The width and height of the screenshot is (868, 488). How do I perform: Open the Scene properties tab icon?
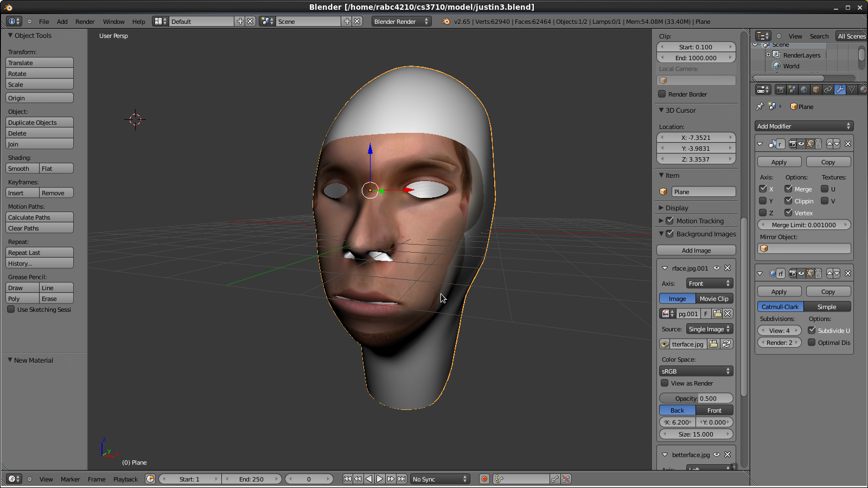click(792, 89)
